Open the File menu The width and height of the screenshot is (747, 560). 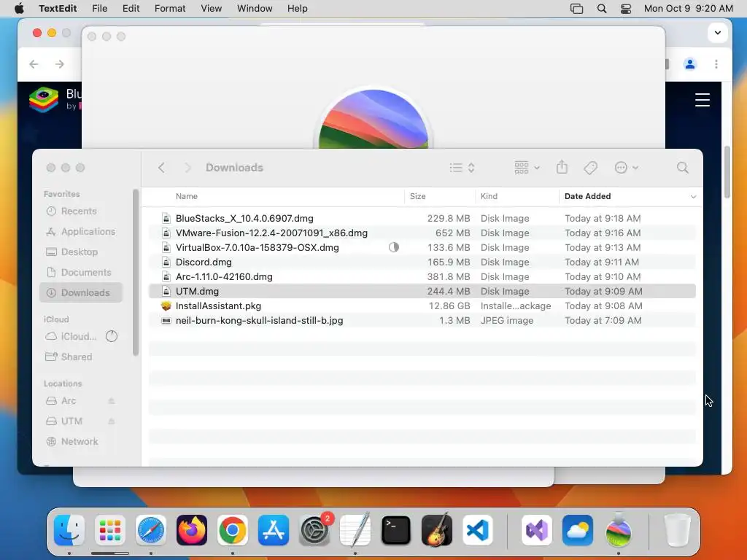pos(99,9)
